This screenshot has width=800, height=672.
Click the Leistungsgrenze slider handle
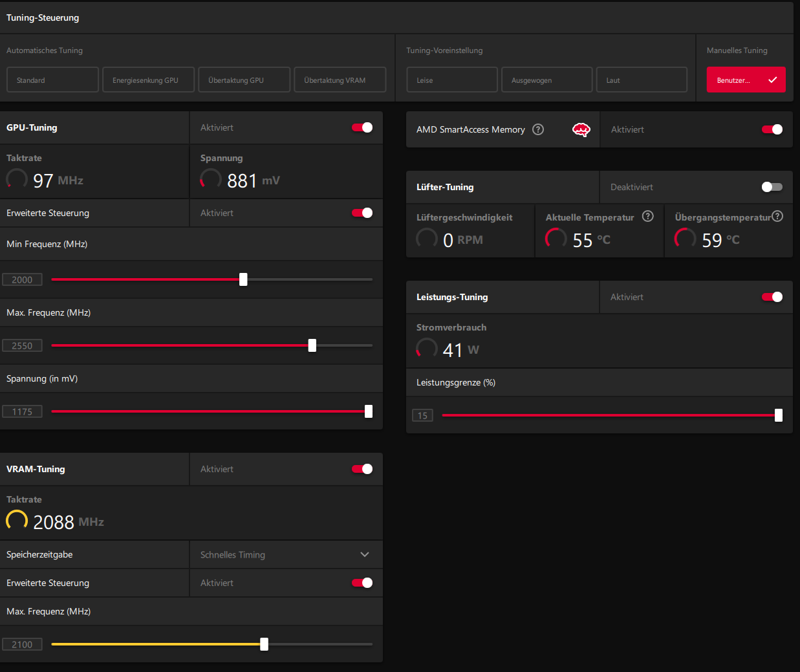[779, 415]
